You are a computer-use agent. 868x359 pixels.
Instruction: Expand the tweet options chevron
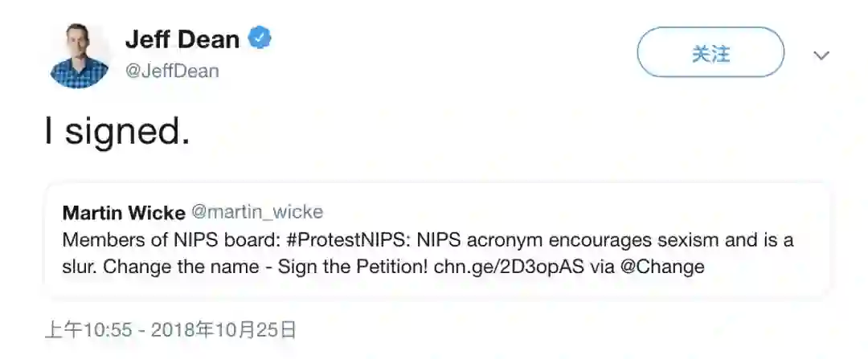pos(821,55)
